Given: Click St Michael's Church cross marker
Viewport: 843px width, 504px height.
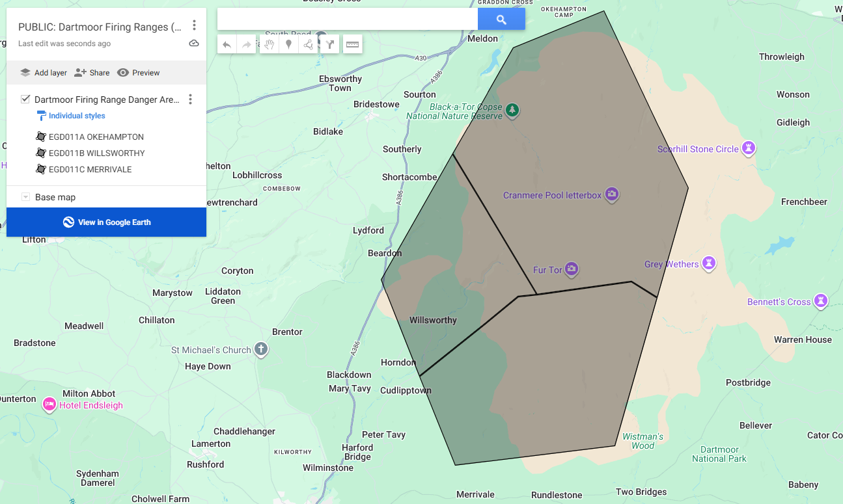Looking at the screenshot, I should pyautogui.click(x=260, y=349).
